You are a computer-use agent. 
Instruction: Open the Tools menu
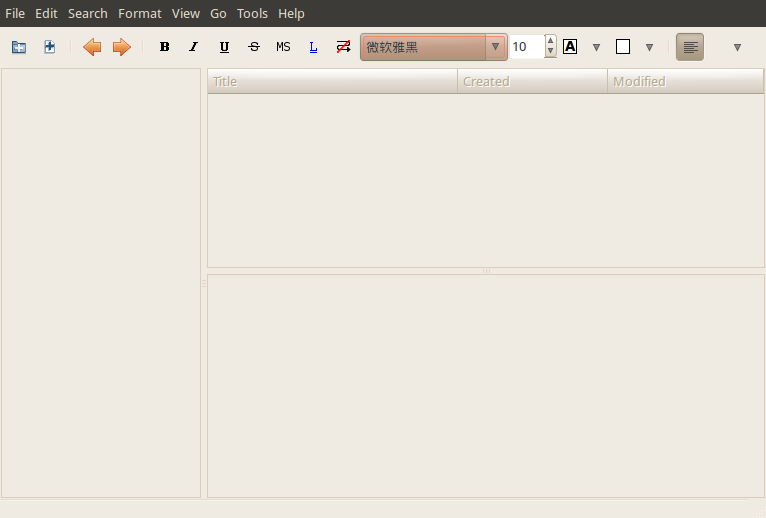[252, 13]
